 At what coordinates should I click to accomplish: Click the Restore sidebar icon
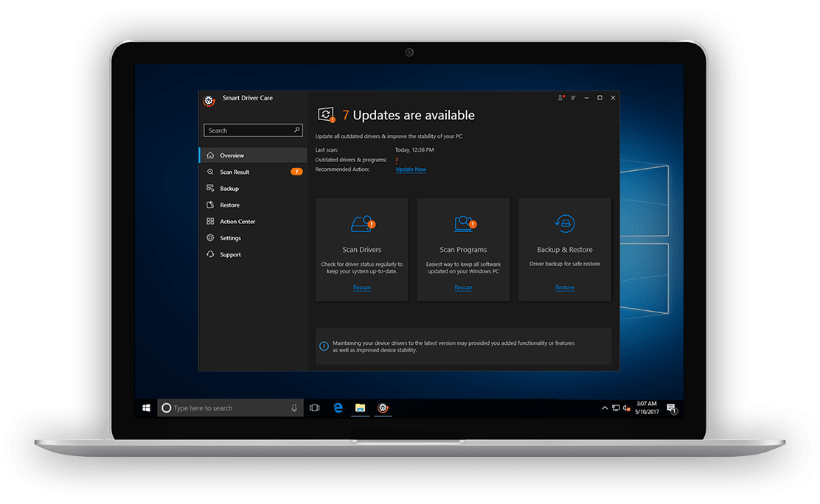210,205
